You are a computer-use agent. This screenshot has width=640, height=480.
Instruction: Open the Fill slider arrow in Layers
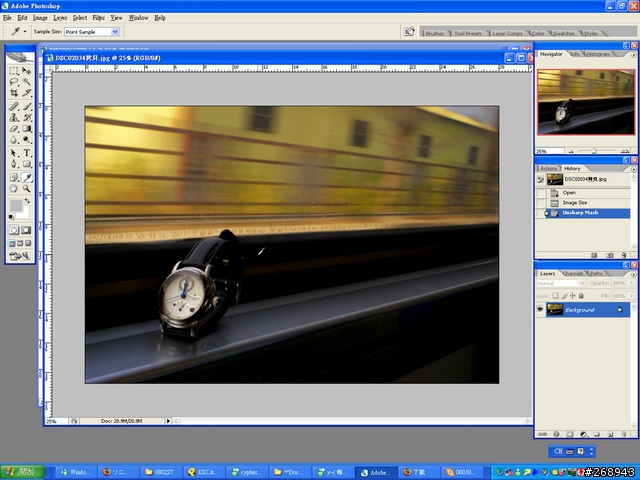point(631,296)
